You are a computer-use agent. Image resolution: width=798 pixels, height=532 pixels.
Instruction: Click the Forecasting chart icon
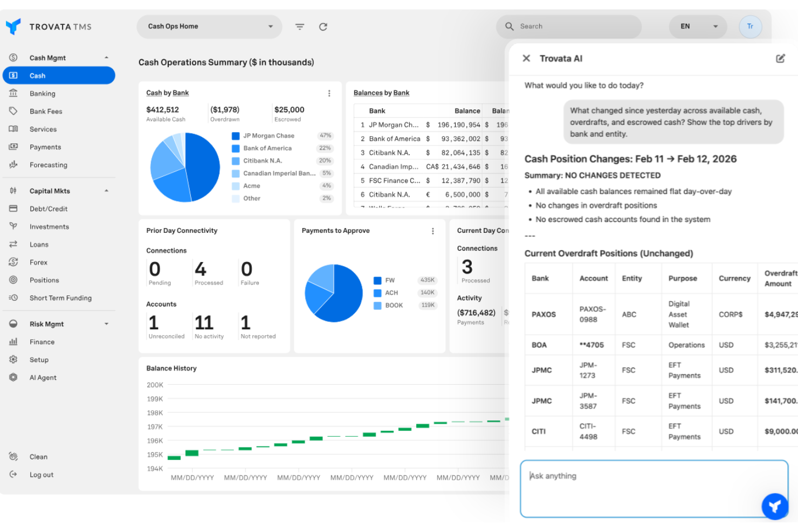coord(13,164)
